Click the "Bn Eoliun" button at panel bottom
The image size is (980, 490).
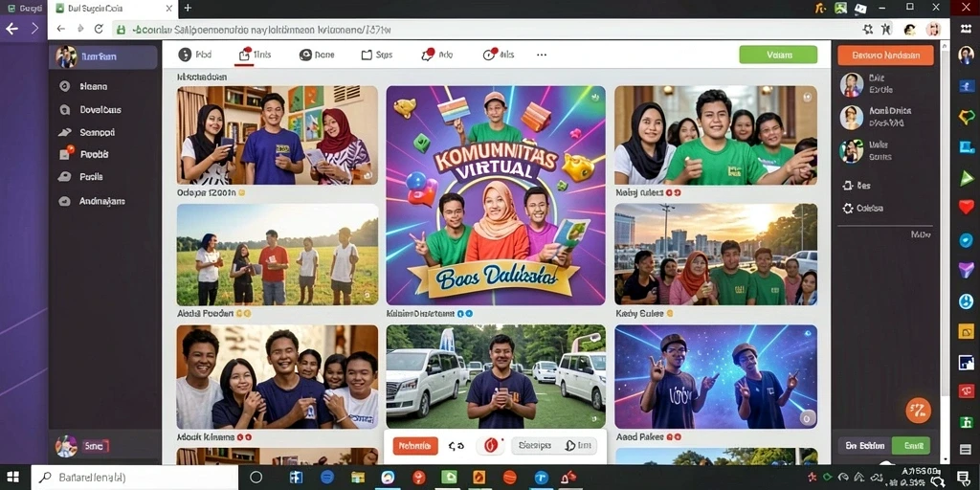864,446
